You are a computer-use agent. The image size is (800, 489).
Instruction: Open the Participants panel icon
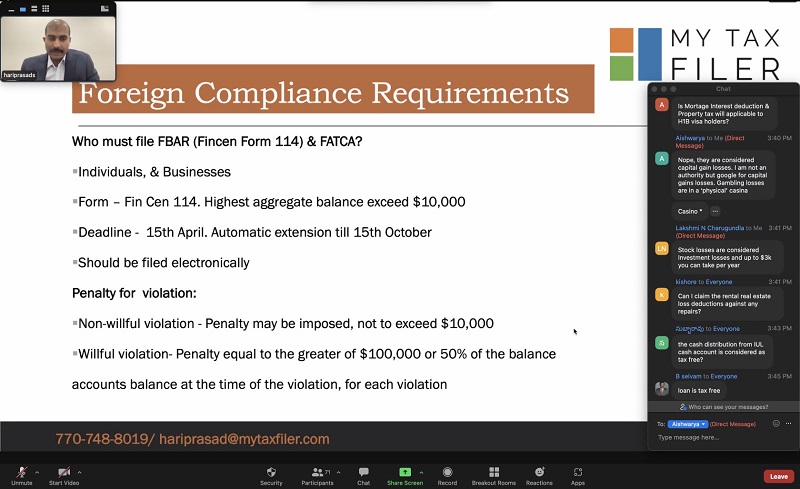click(317, 472)
